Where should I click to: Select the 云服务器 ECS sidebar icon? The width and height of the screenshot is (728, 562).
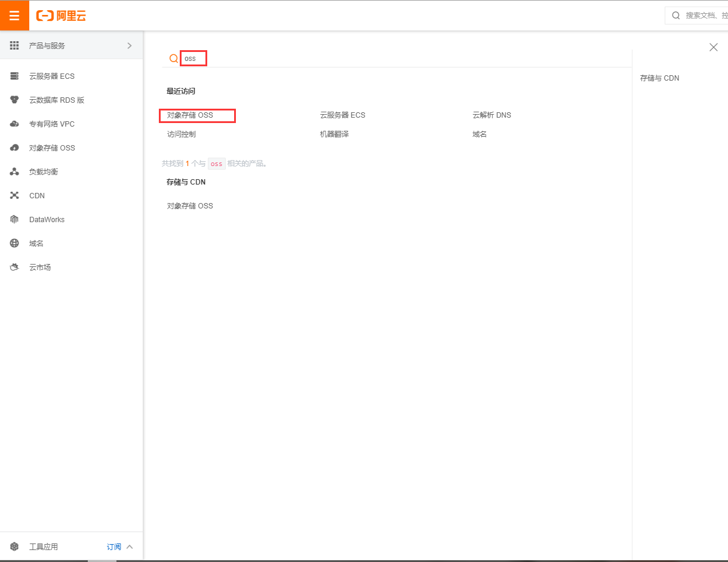point(15,76)
